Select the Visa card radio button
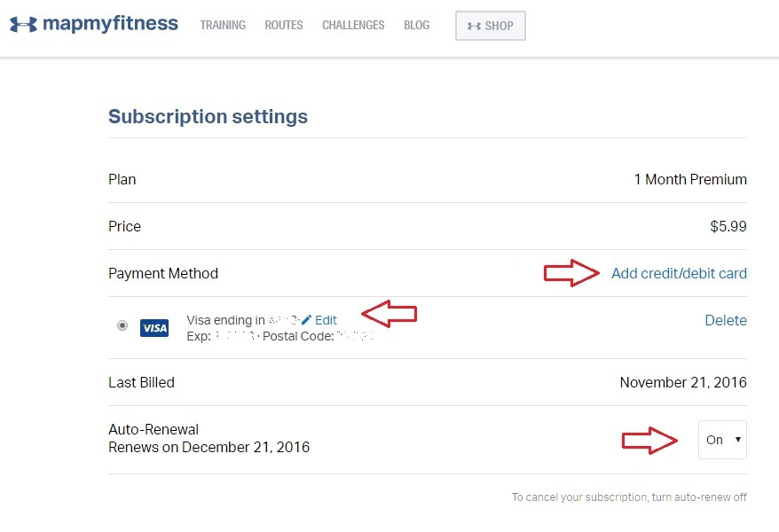779x532 pixels. pos(122,325)
